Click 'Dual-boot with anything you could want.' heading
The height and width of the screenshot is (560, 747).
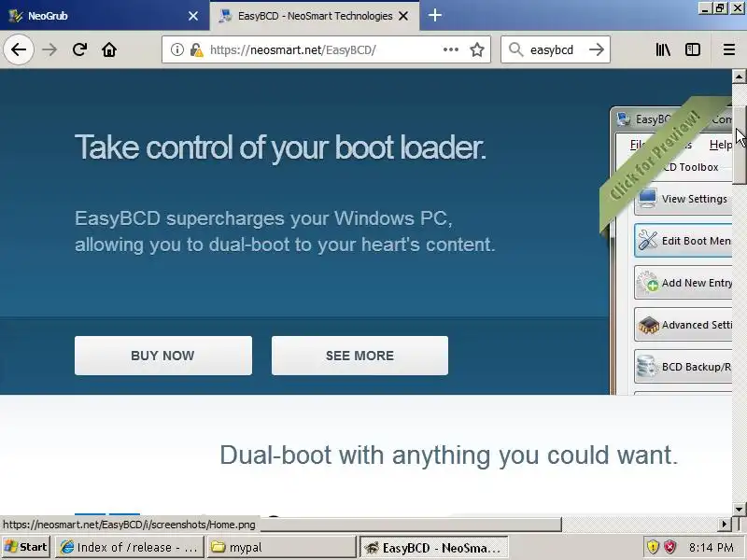pos(449,455)
